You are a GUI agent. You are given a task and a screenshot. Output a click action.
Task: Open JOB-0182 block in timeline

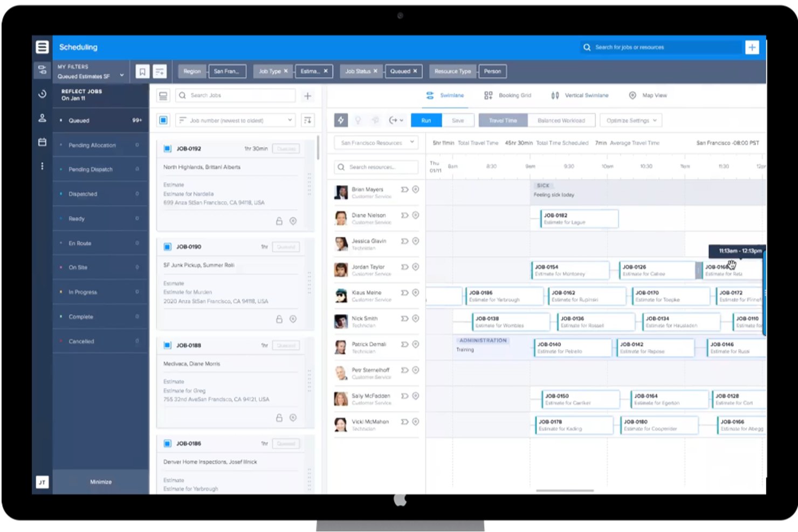pyautogui.click(x=580, y=218)
